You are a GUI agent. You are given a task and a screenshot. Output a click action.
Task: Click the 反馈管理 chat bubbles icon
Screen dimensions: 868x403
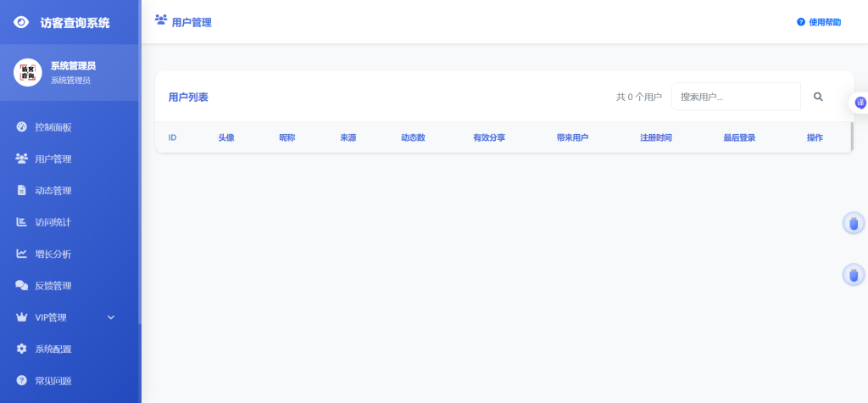click(21, 285)
